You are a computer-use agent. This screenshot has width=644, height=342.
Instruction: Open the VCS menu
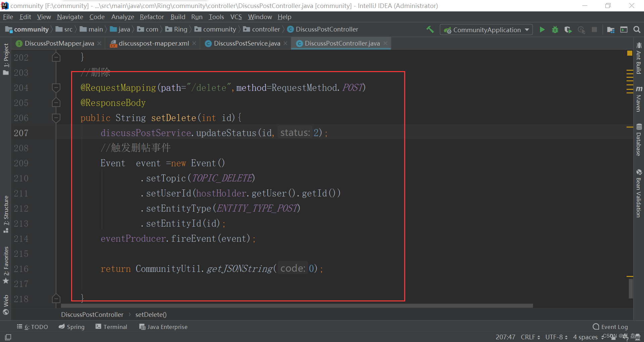[x=236, y=17]
